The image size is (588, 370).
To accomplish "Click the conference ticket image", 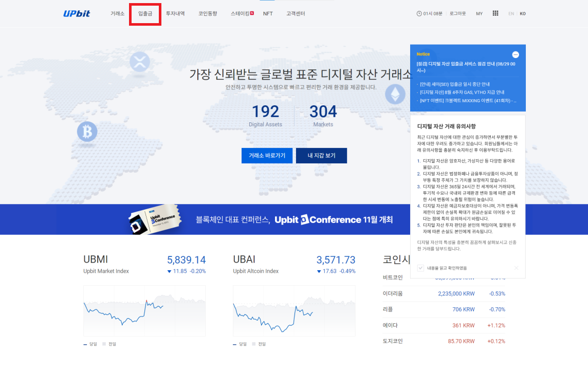I will tap(155, 219).
